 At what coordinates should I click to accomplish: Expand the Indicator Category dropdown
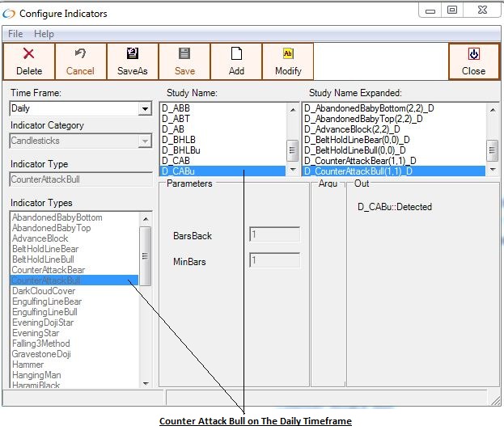coord(145,141)
